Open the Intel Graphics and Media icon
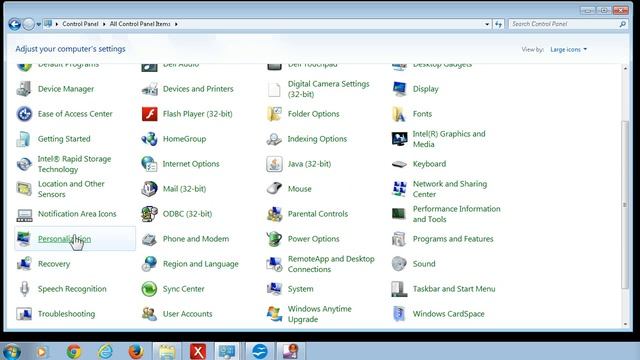 pos(399,139)
